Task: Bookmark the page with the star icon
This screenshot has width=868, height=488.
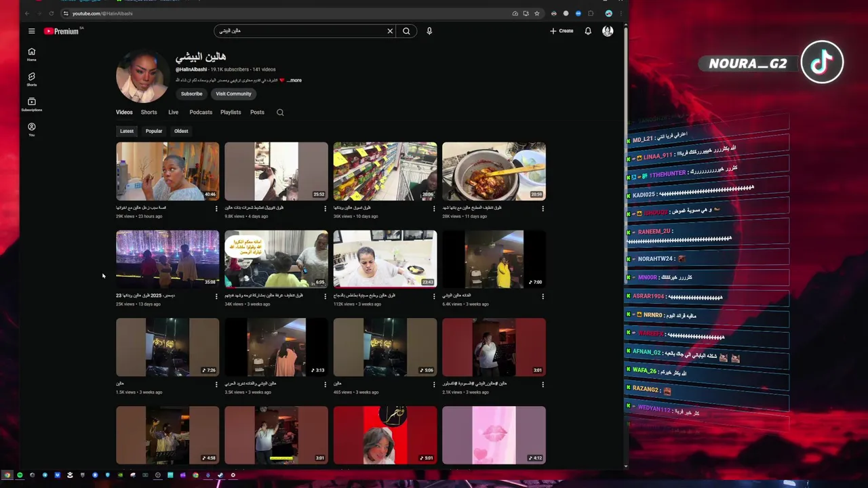Action: point(536,14)
